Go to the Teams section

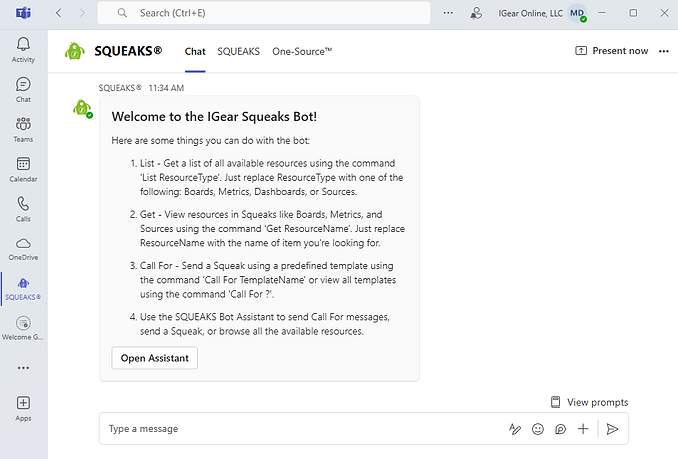23,129
